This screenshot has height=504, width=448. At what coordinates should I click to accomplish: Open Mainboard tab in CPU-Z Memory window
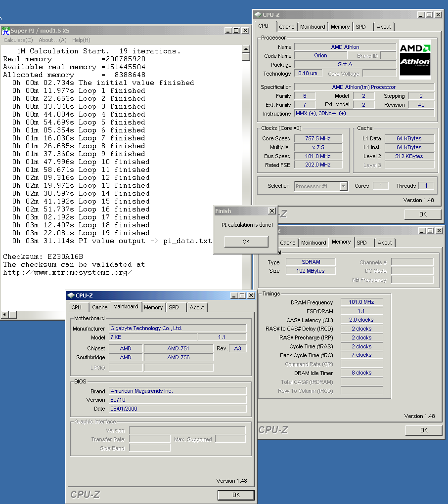click(314, 243)
